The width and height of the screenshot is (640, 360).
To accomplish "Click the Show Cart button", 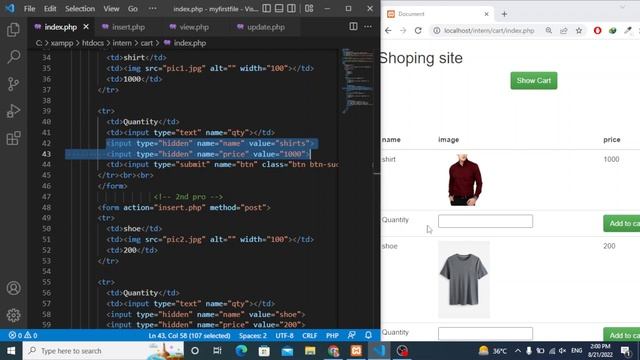I will [x=533, y=81].
